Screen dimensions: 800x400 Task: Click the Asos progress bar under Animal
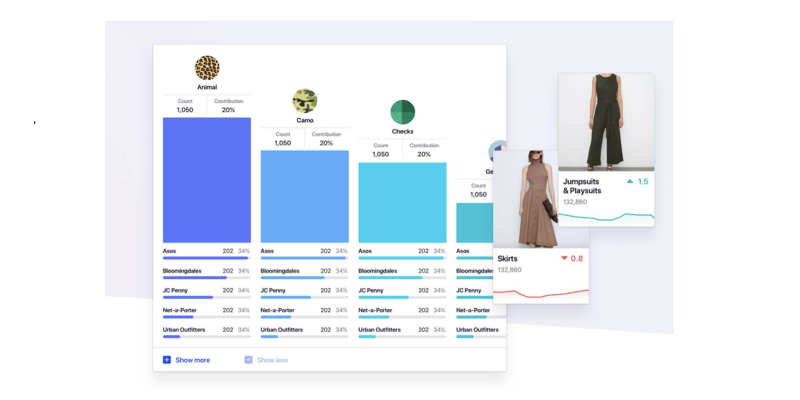(207, 258)
